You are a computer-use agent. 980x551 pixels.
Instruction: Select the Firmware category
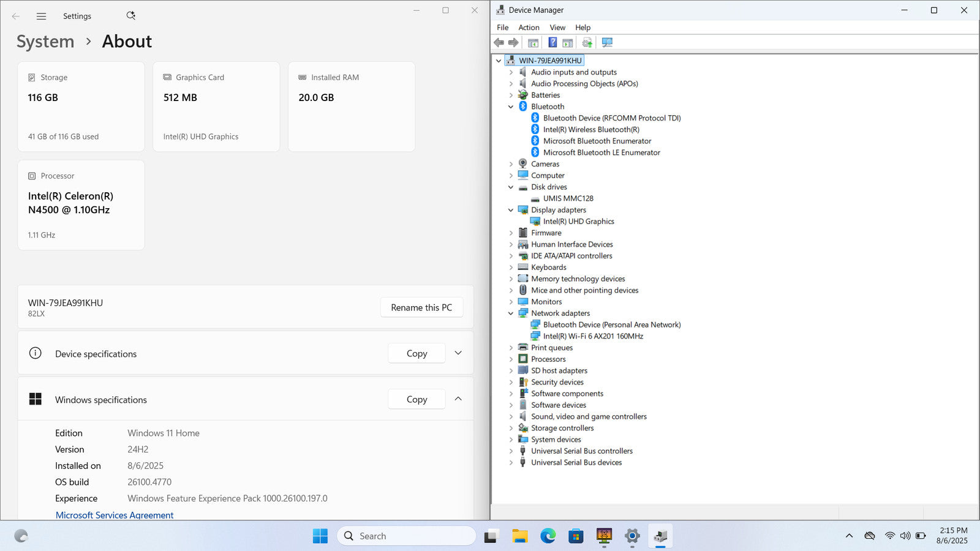coord(546,233)
